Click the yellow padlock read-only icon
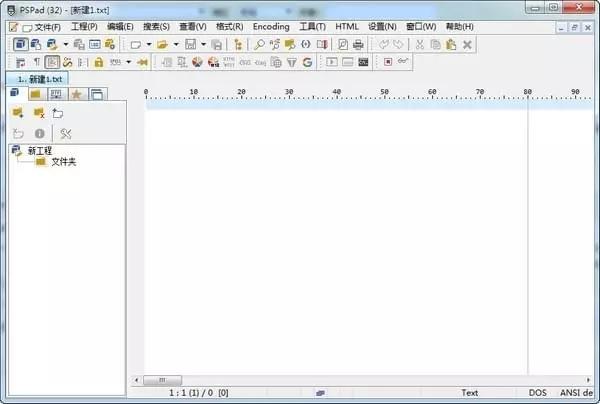600x404 pixels. tap(99, 62)
